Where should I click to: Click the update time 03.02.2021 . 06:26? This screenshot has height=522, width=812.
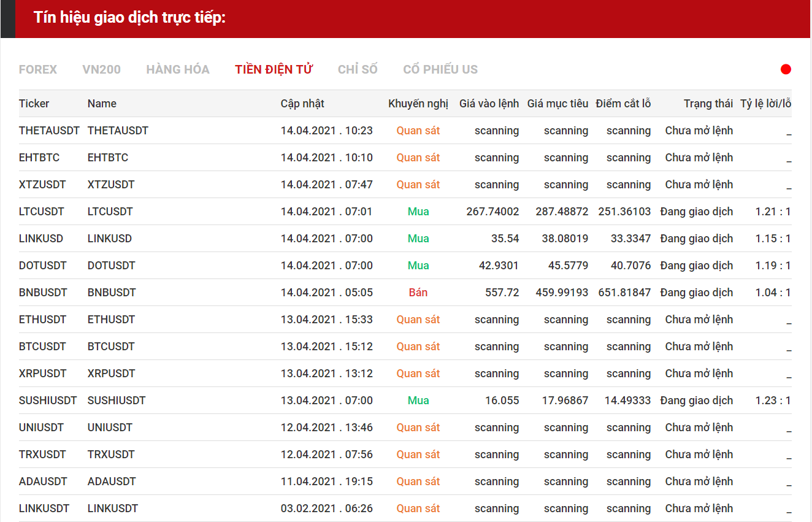coord(327,509)
